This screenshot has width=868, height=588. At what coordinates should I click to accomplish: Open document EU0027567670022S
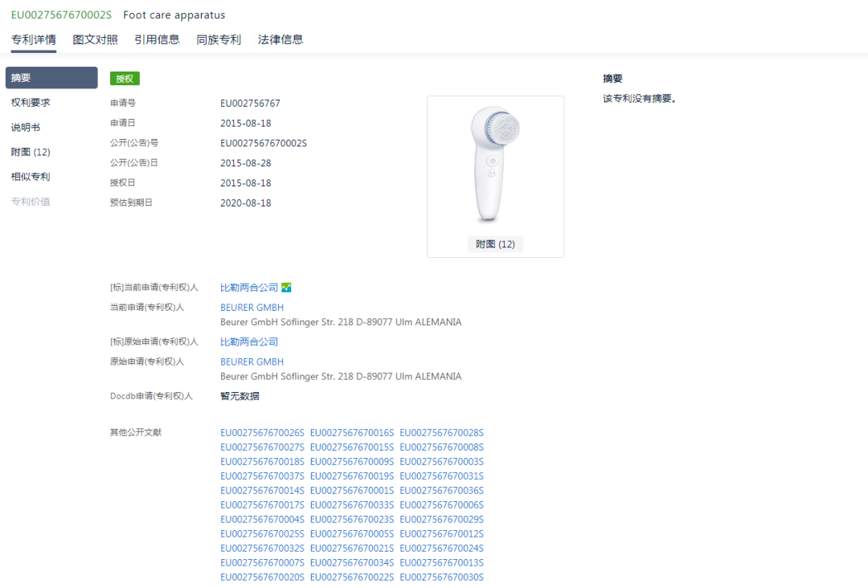click(352, 578)
